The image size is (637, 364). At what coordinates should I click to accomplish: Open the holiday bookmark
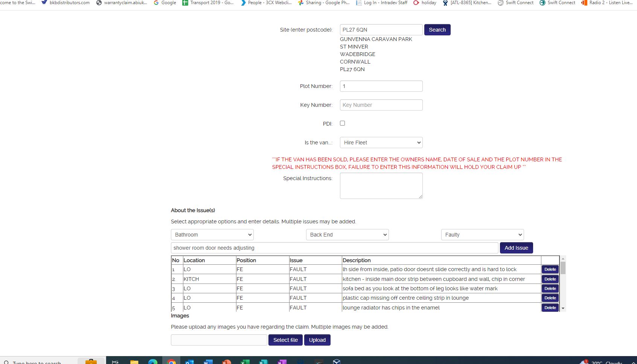(425, 3)
